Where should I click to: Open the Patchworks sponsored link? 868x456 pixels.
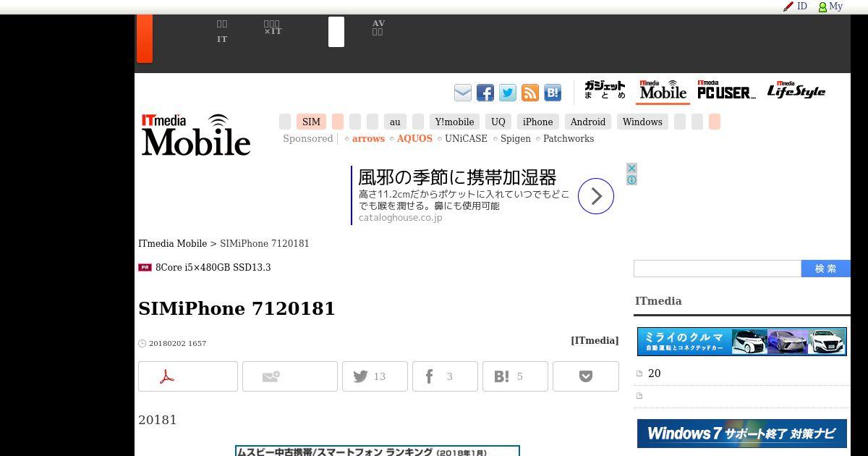click(569, 139)
